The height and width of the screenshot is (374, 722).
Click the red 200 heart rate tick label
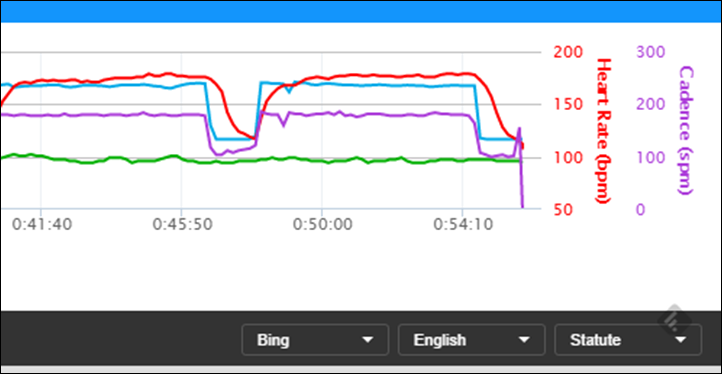tap(569, 52)
